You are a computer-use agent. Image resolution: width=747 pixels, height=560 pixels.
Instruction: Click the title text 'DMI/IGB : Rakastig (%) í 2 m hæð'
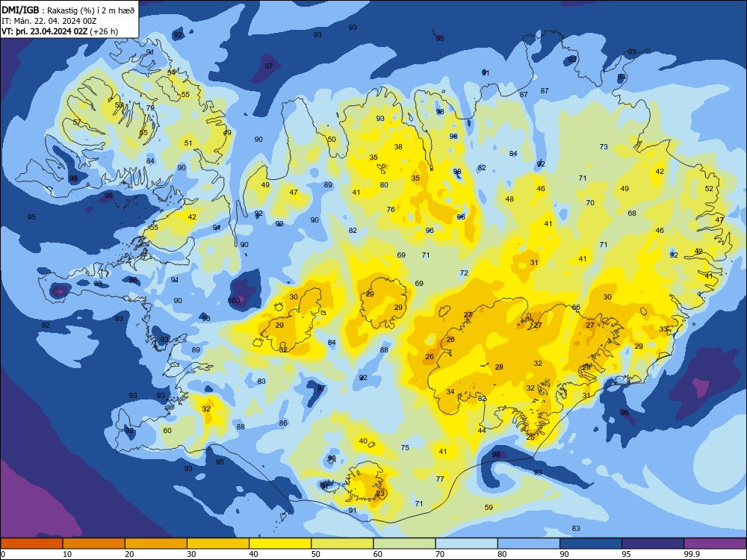(x=68, y=10)
